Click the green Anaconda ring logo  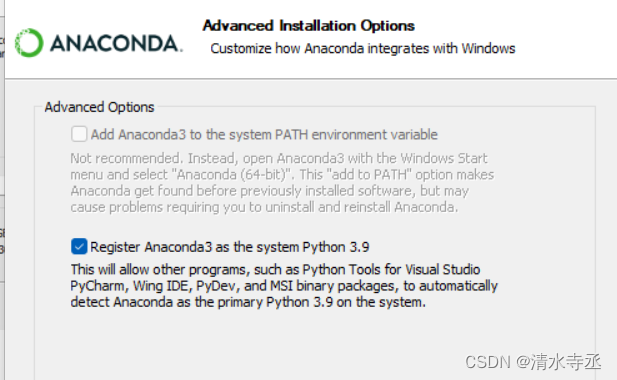29,42
